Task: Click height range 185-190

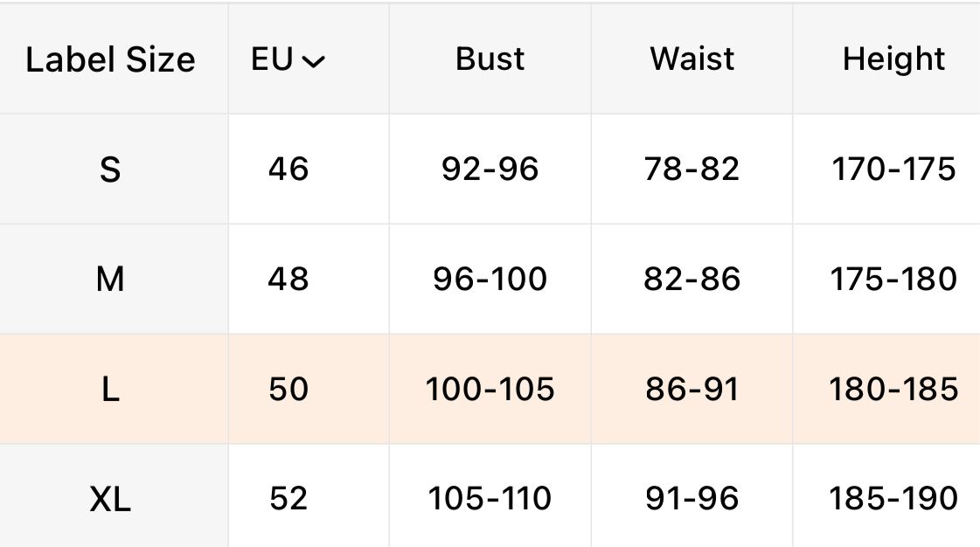Action: click(893, 499)
